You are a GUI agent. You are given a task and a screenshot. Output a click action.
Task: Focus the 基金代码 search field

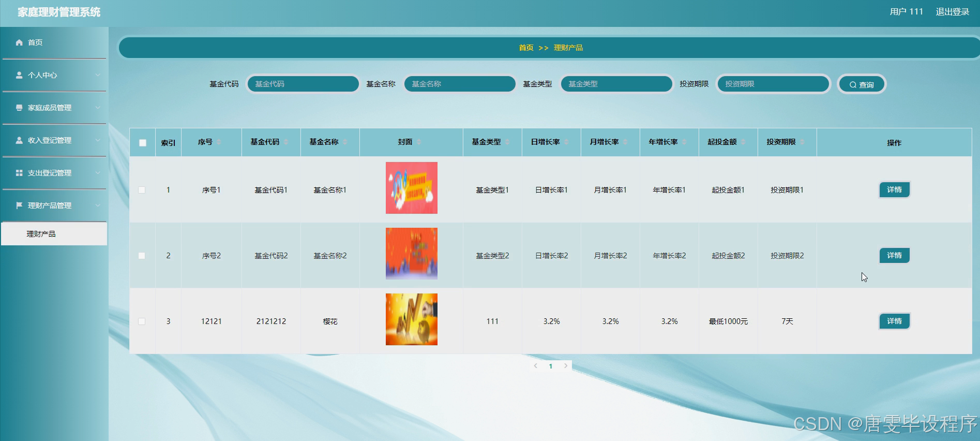click(x=303, y=84)
